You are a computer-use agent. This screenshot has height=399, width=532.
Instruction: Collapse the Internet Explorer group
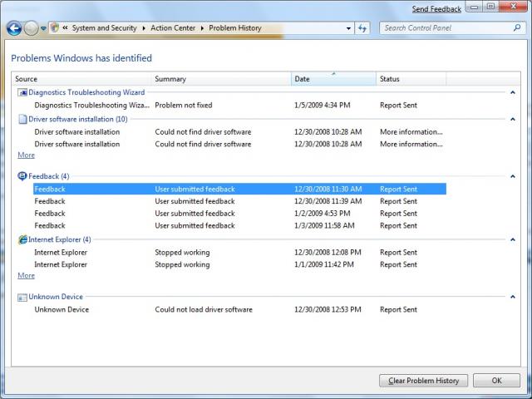(513, 239)
